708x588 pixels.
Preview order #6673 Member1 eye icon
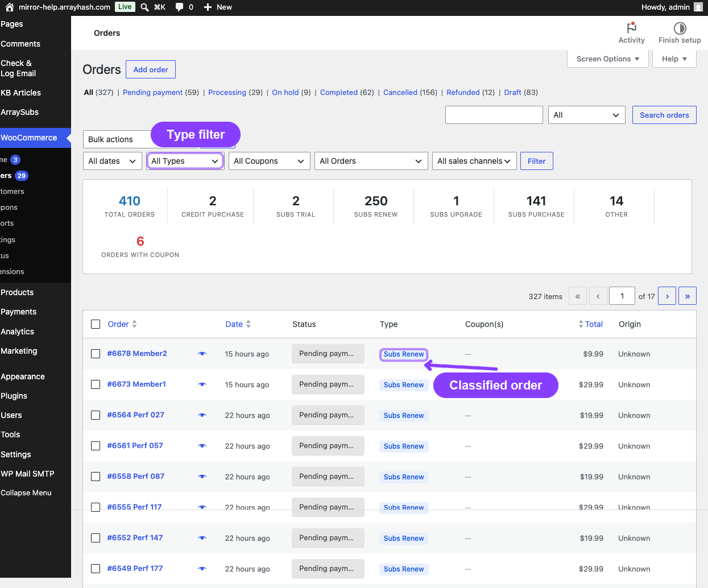202,384
